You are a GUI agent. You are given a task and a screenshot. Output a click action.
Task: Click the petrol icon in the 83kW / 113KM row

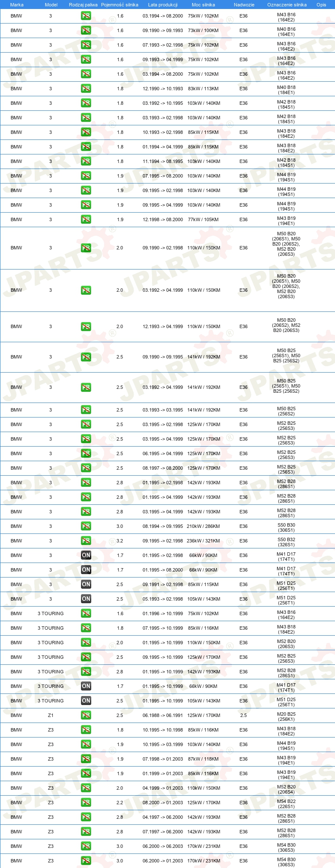coord(86,89)
